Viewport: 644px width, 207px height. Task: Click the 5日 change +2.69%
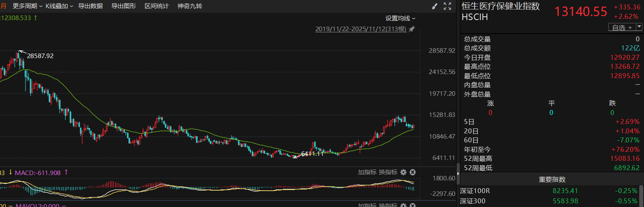[x=627, y=122]
